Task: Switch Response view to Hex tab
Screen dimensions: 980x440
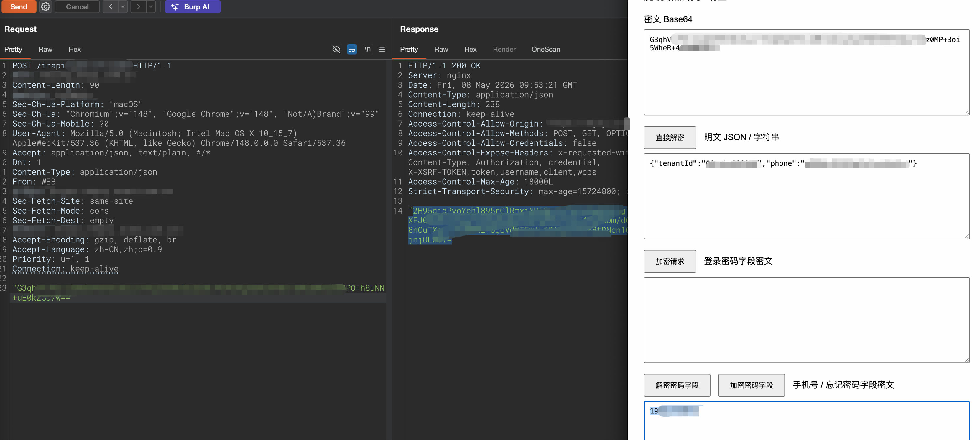Action: [x=471, y=50]
